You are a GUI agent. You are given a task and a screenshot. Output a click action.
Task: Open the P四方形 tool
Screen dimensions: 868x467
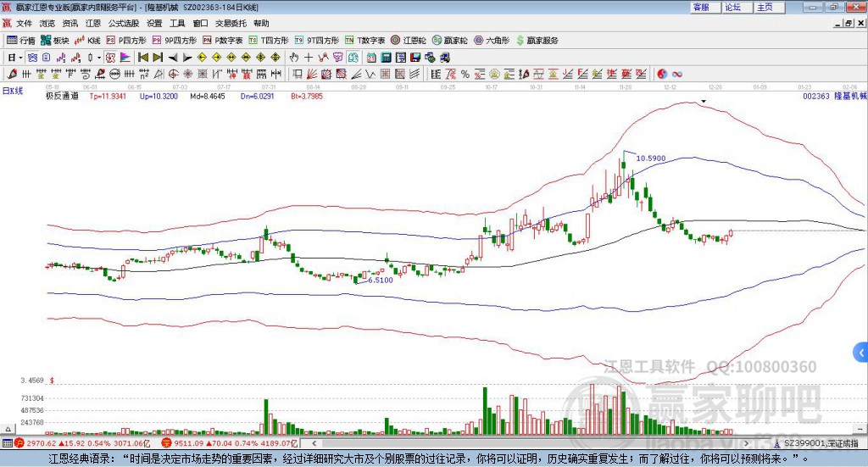(x=125, y=41)
